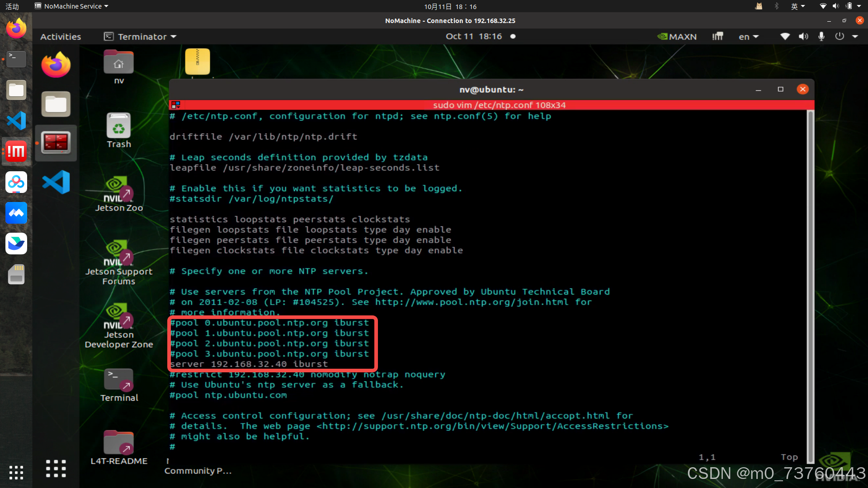Open Visual Studio Code in the remote dock

coord(56,182)
